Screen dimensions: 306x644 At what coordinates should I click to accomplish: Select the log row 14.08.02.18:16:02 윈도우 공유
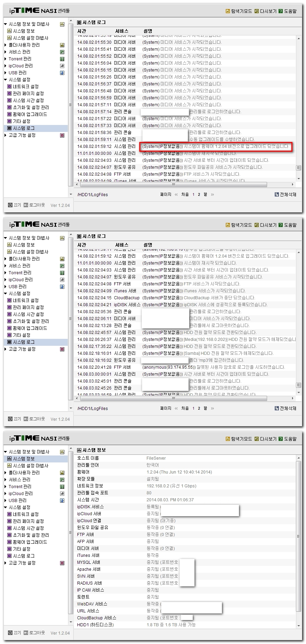[185, 360]
